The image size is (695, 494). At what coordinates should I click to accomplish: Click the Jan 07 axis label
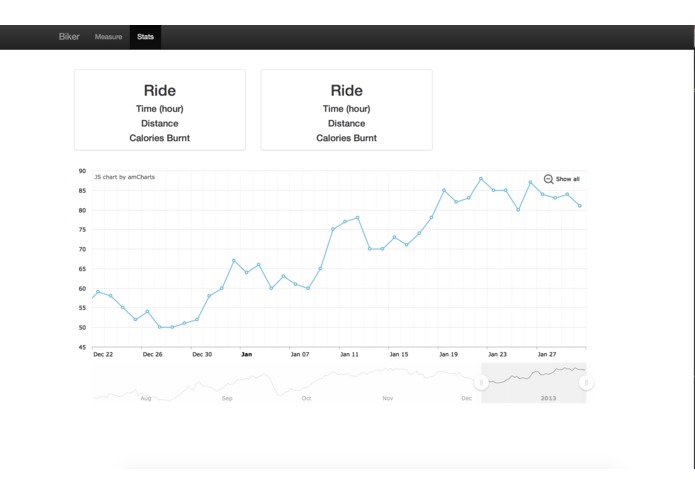pyautogui.click(x=300, y=354)
